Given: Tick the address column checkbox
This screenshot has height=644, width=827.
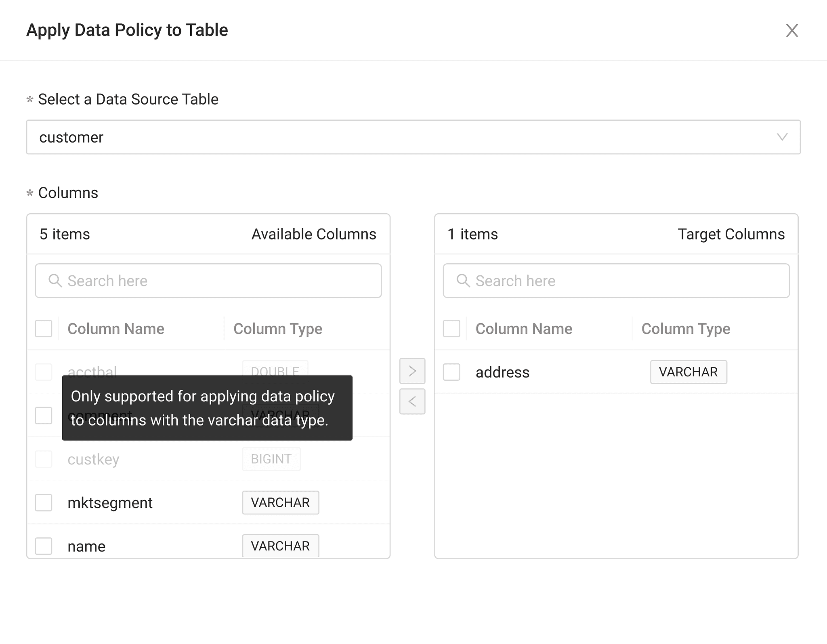Looking at the screenshot, I should [x=451, y=372].
